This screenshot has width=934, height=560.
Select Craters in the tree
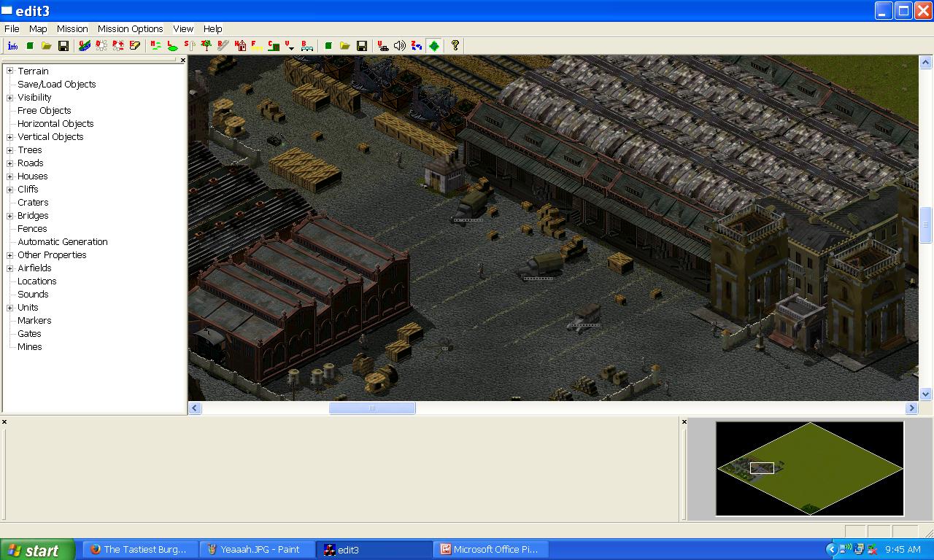pyautogui.click(x=33, y=202)
